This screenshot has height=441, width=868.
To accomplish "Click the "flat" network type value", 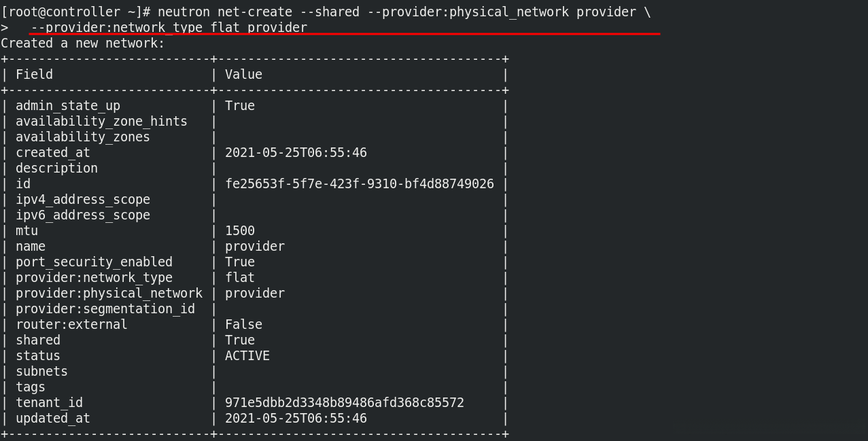I will [240, 278].
